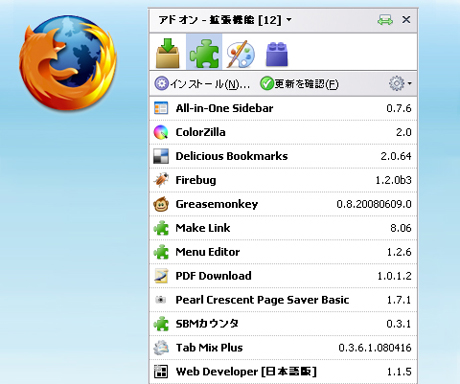
Task: Click the 更新を確認(F) button
Action: (299, 84)
